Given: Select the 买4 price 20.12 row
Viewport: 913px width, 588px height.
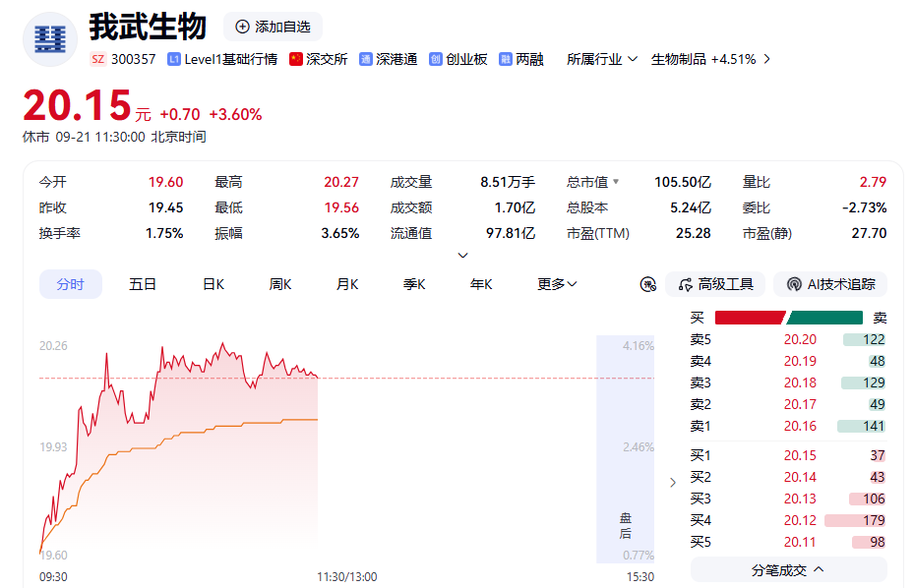Looking at the screenshot, I should click(788, 520).
